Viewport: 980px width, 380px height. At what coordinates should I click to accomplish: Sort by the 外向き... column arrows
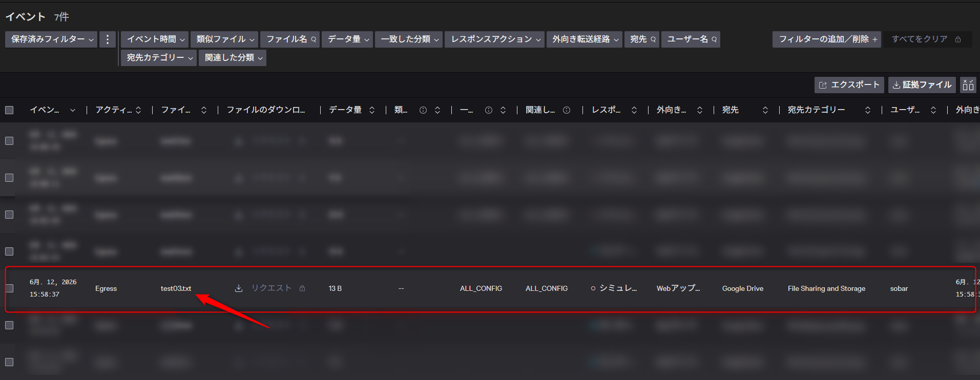(x=700, y=110)
